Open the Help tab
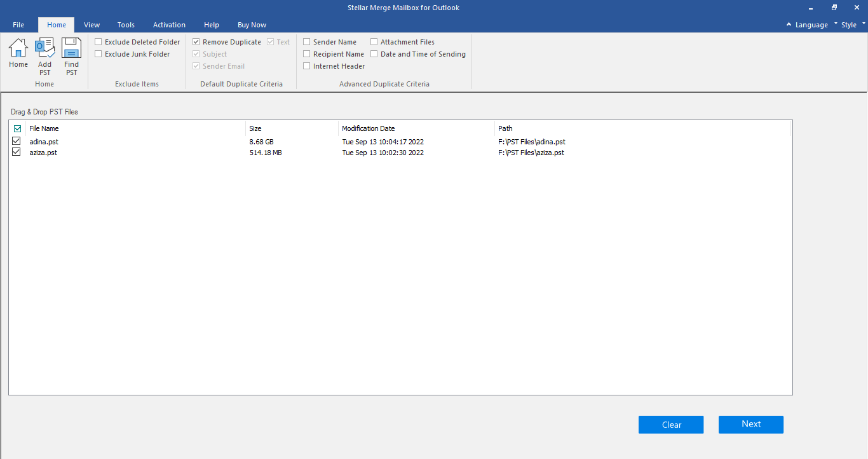Viewport: 868px width, 459px height. pos(212,25)
